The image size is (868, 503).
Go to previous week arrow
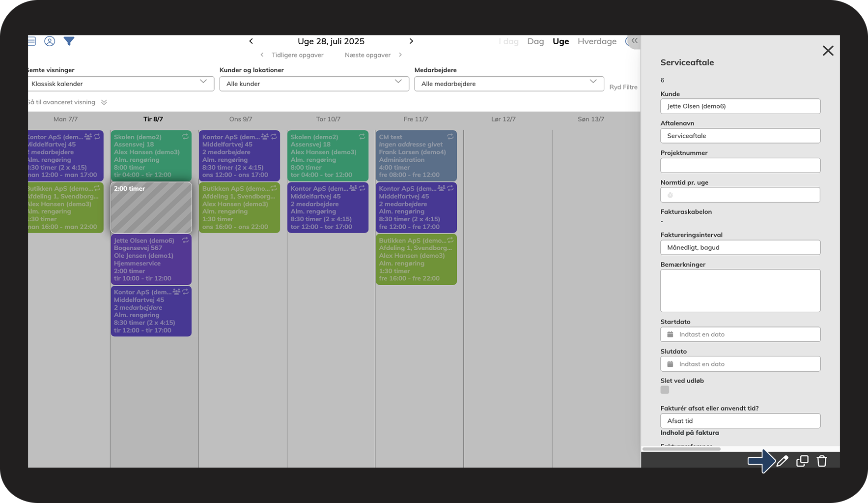coord(251,41)
